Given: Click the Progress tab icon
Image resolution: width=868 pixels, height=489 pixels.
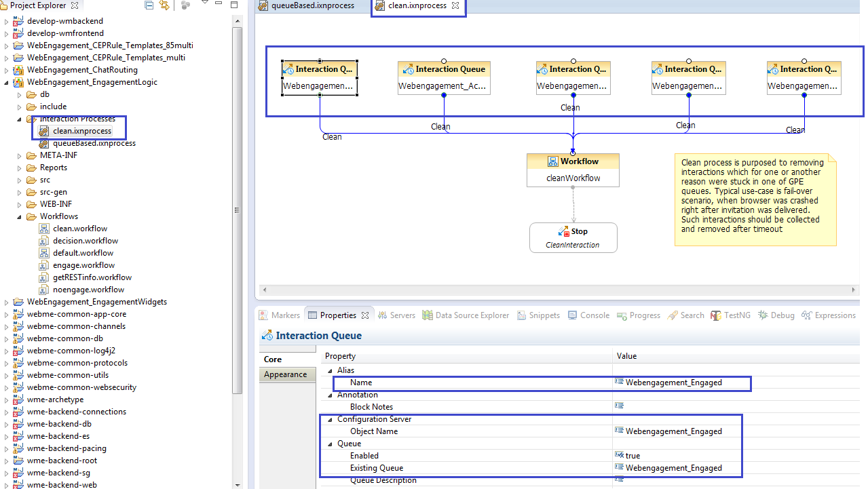Looking at the screenshot, I should 622,315.
